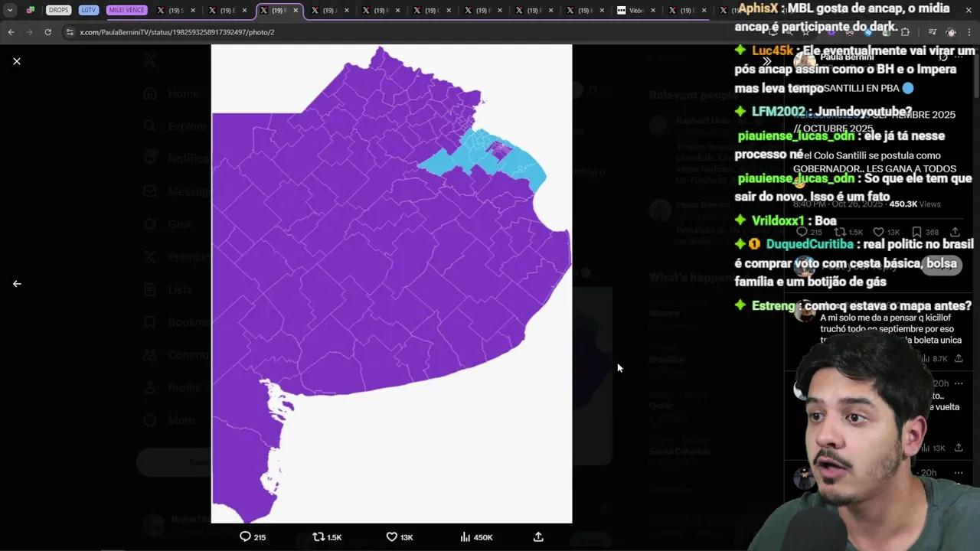Heart icon with 13K in the tweet panel

[878, 232]
